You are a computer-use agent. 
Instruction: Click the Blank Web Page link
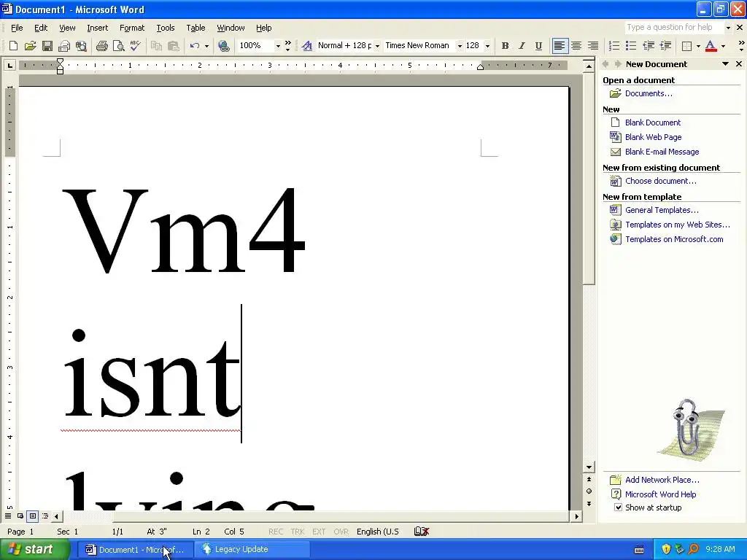pyautogui.click(x=653, y=137)
